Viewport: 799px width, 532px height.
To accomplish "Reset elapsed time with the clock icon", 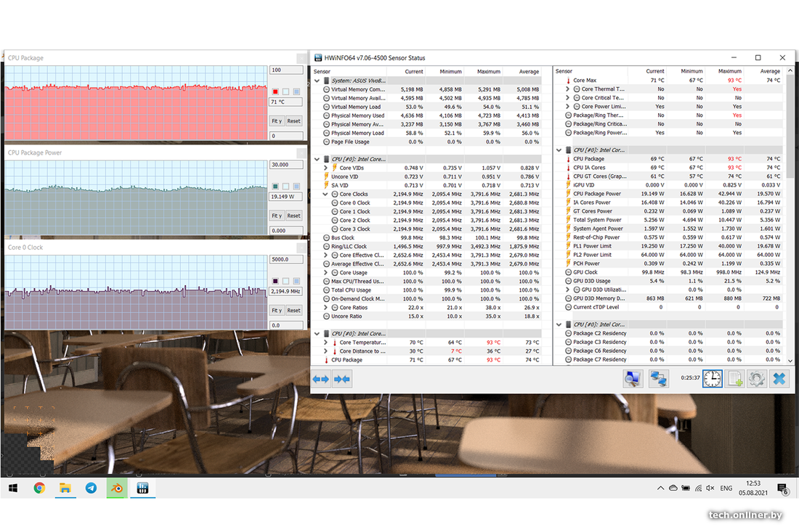I will 712,378.
